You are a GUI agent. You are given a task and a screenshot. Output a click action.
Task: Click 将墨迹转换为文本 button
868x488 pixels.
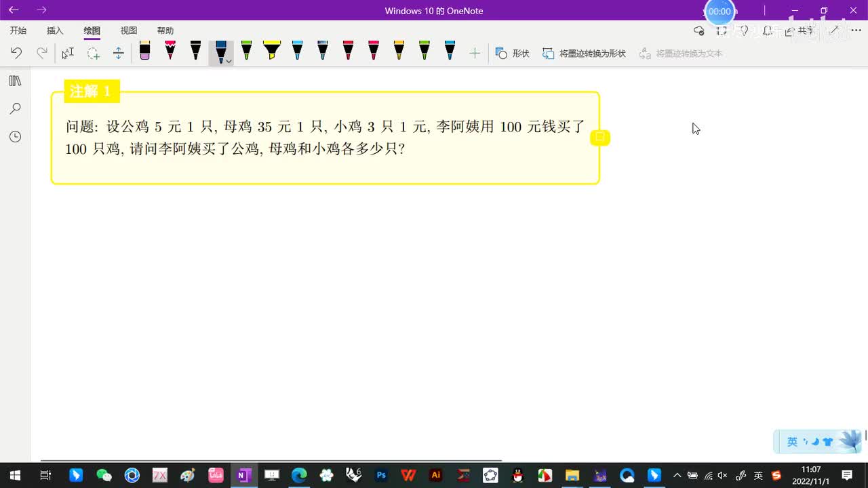(x=681, y=53)
